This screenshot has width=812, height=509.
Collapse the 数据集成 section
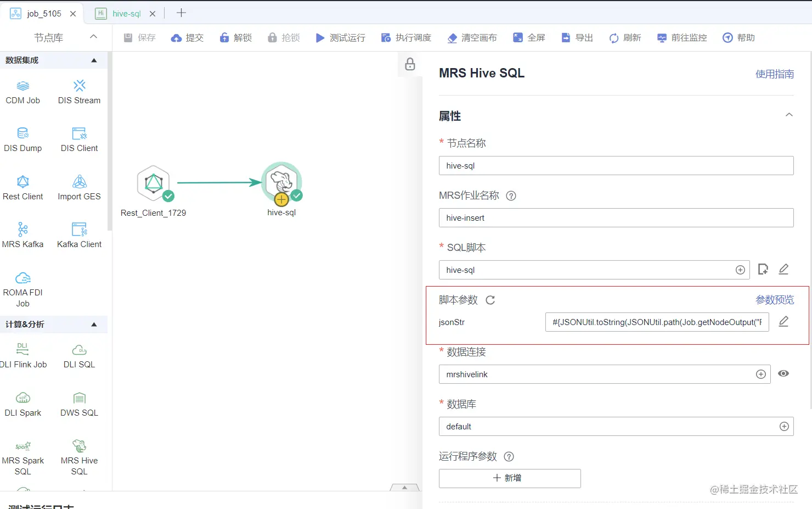tap(94, 60)
